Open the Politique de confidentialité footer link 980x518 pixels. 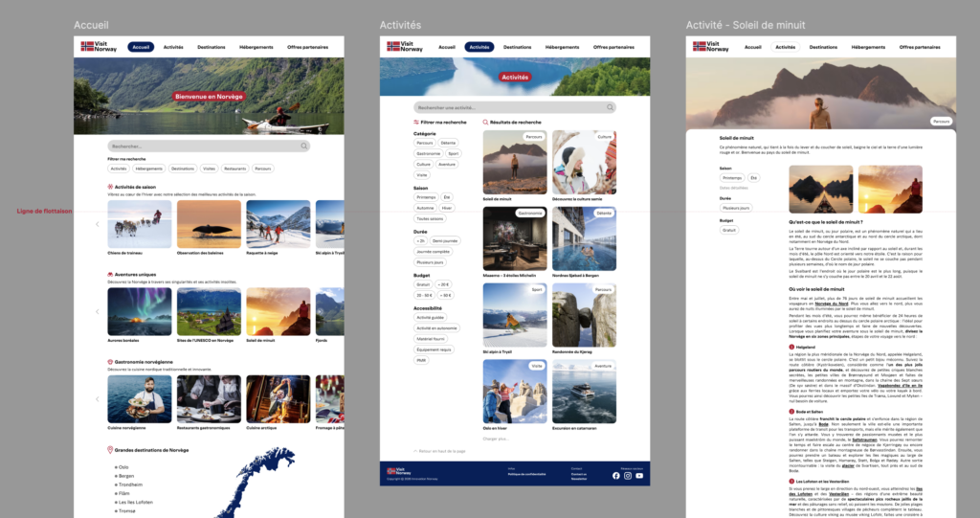pyautogui.click(x=528, y=474)
